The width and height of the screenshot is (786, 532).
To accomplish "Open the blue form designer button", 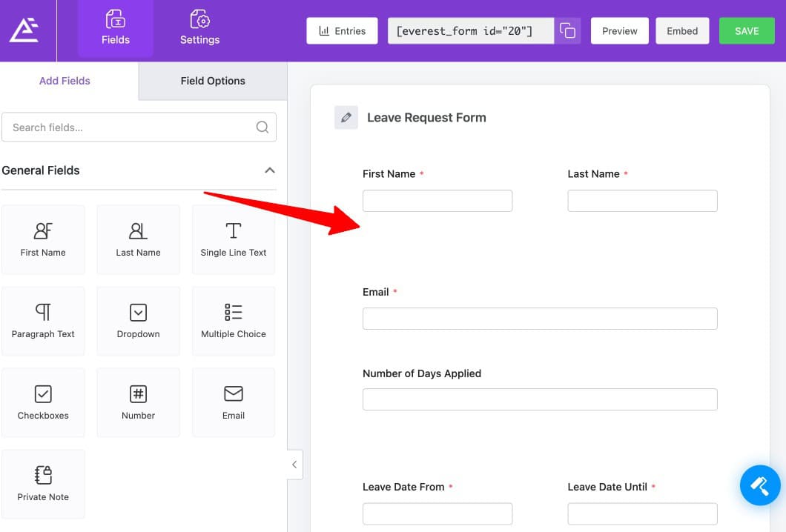I will click(760, 485).
